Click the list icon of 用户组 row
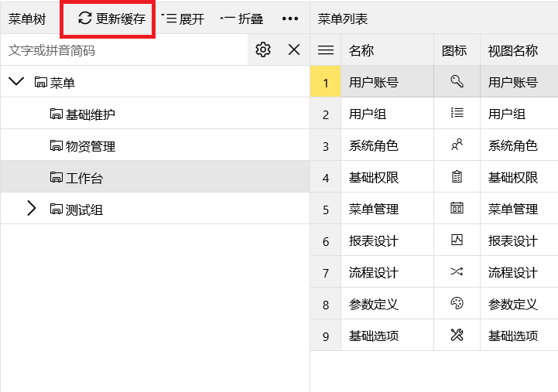Viewport: 558px width, 392px height. pyautogui.click(x=457, y=113)
